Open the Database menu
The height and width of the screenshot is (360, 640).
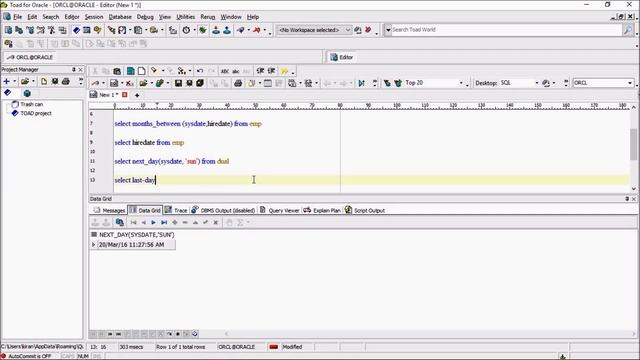120,17
